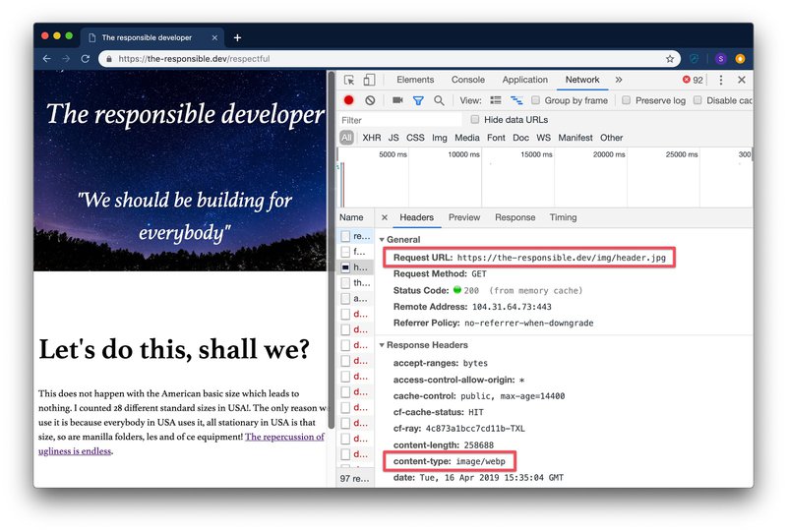Enable the Preserve log checkbox
This screenshot has width=787, height=532.
626,100
